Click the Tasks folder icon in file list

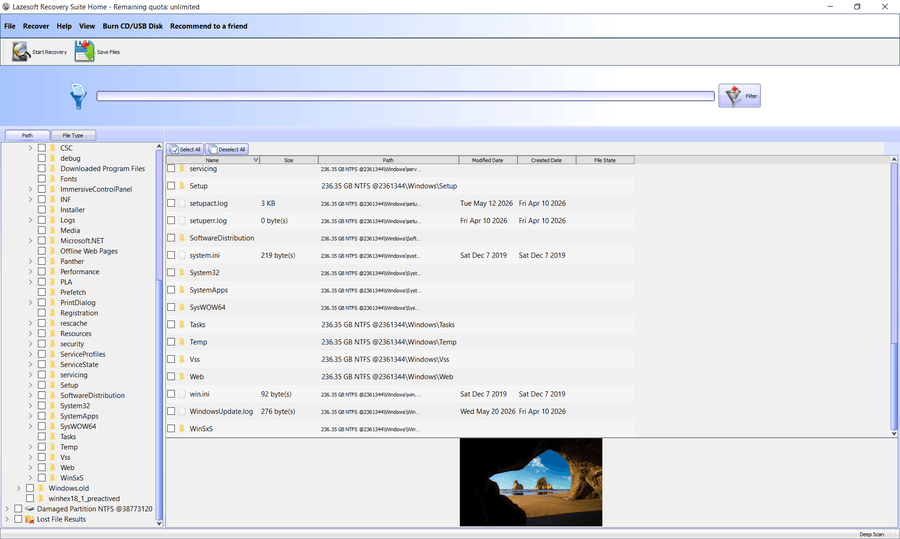(x=182, y=325)
